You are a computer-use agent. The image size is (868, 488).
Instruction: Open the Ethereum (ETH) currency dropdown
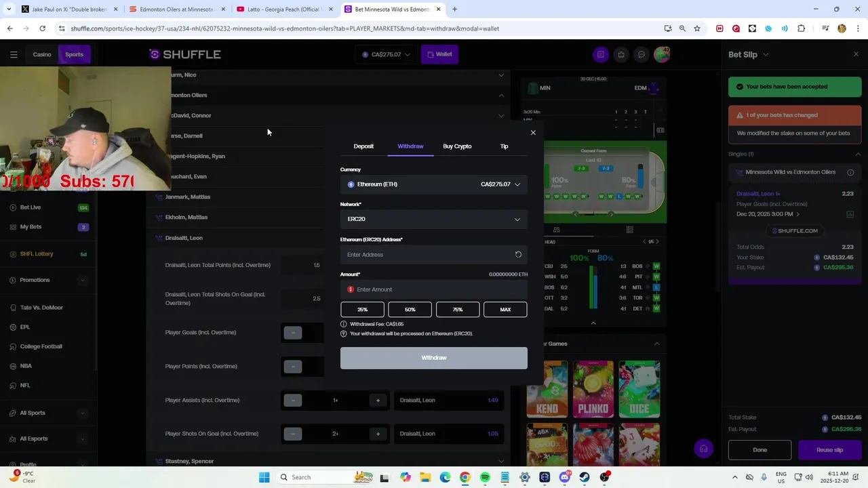[x=434, y=184]
